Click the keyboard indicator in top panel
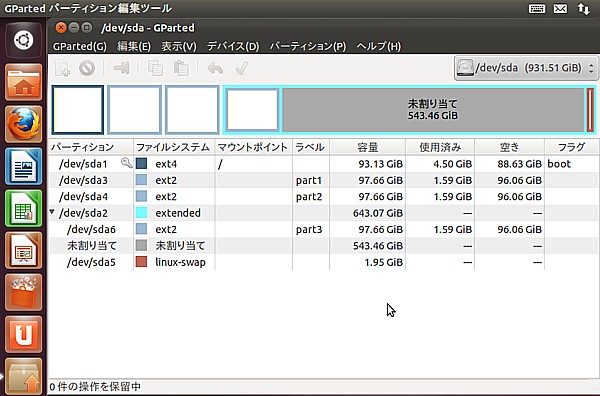This screenshot has height=396, width=600. click(536, 8)
